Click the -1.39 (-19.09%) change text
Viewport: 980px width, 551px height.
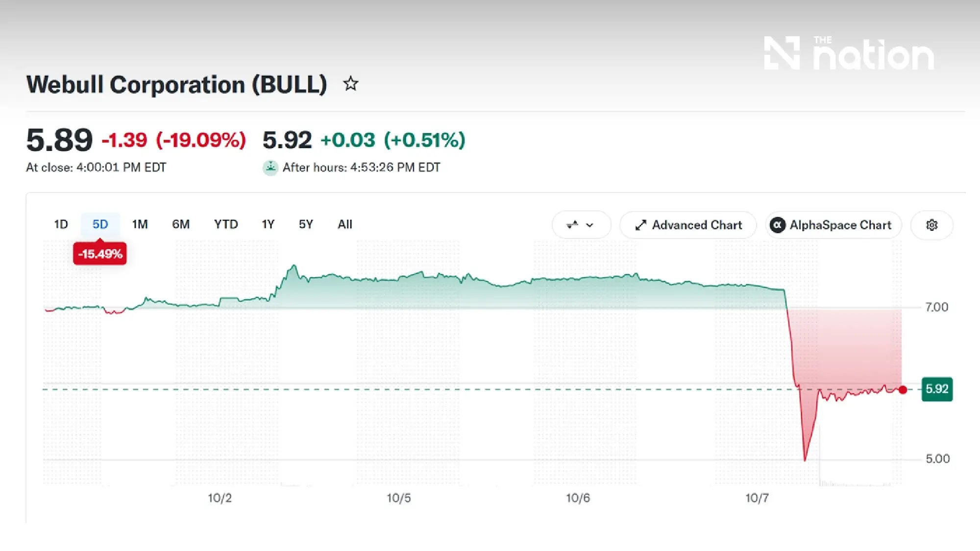[173, 140]
